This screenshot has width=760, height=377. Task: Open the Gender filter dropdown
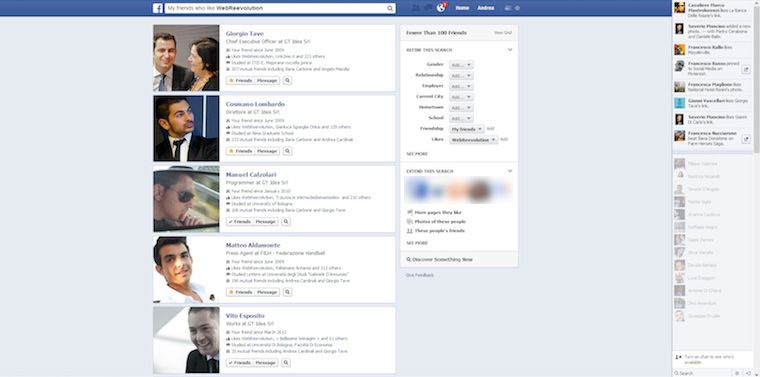click(x=461, y=65)
